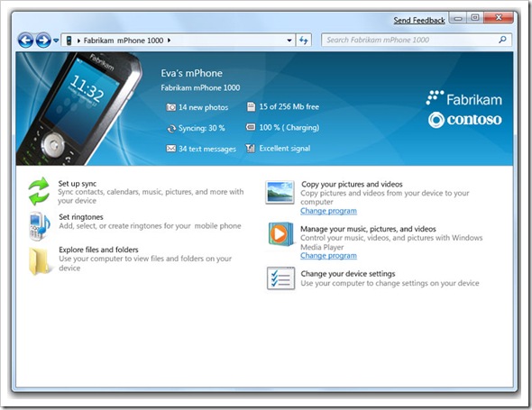Click the green Set up sync arrows icon
532x410 pixels.
pyautogui.click(x=39, y=191)
